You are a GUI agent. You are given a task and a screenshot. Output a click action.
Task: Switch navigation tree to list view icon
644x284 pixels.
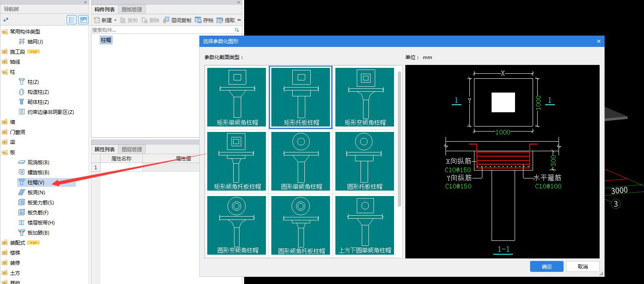point(72,20)
